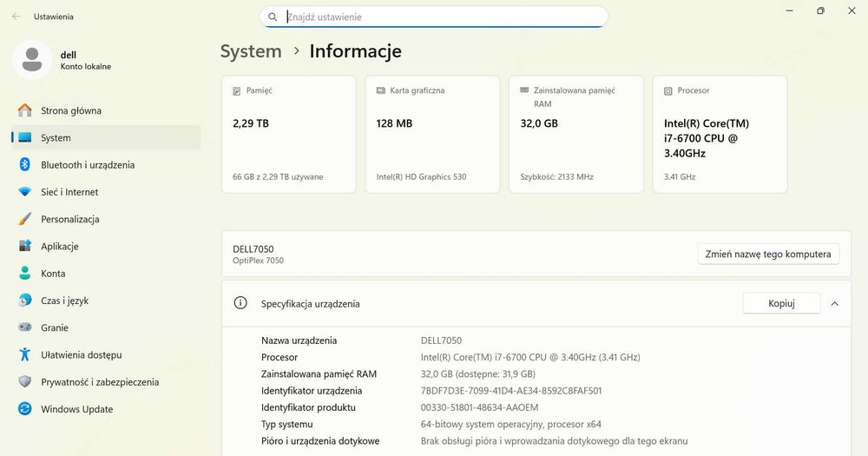Click the dell Konto lokalne profile
Screen dimensions: 868x456
[x=62, y=60]
